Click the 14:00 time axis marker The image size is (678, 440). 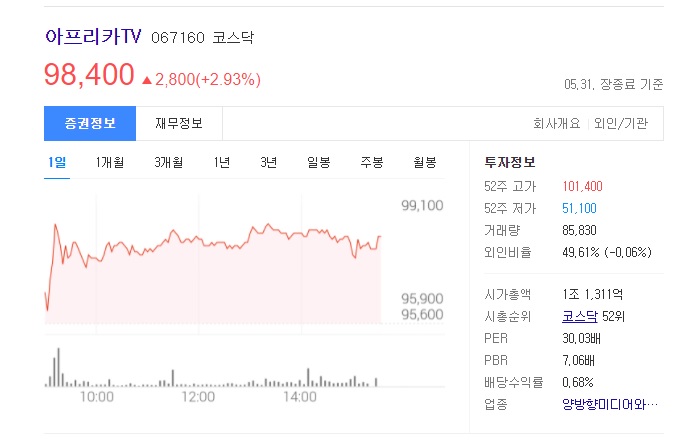coord(299,397)
